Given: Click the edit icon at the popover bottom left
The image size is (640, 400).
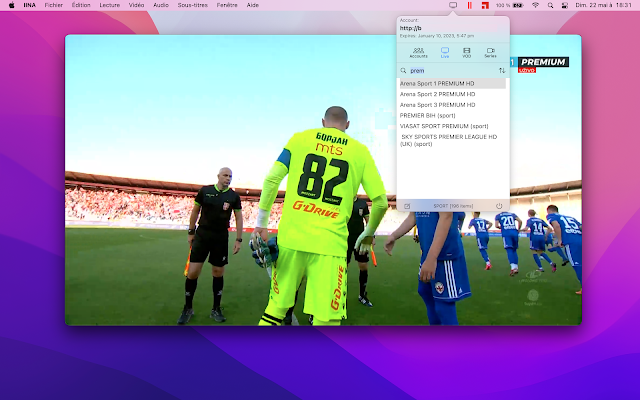Looking at the screenshot, I should click(407, 206).
